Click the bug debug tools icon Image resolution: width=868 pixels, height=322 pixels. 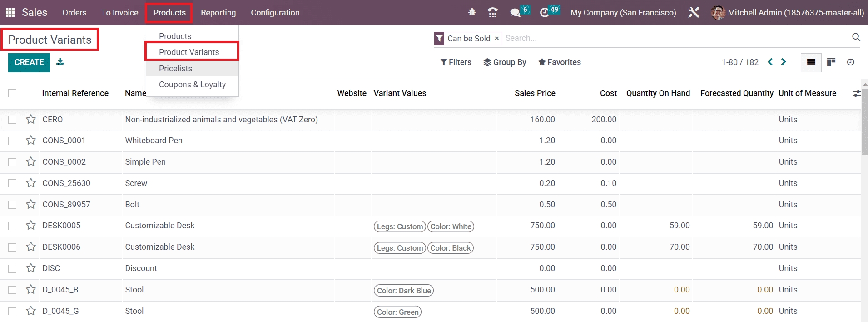(472, 12)
